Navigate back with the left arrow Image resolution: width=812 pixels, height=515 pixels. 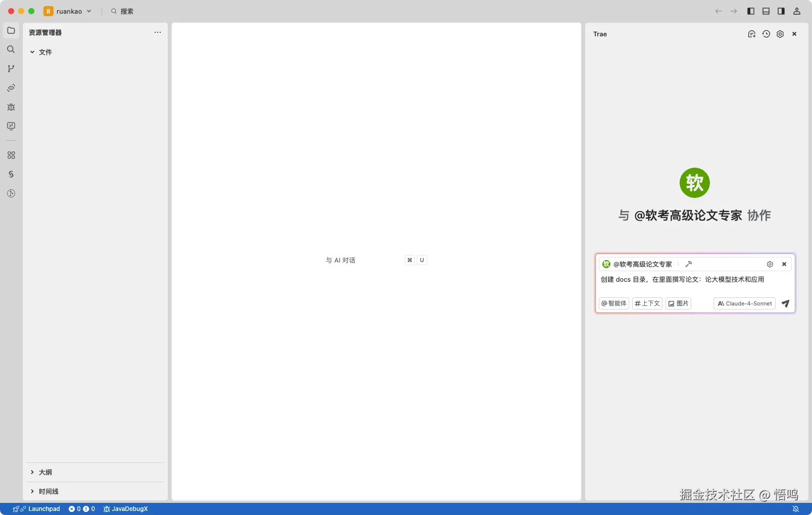click(x=719, y=11)
